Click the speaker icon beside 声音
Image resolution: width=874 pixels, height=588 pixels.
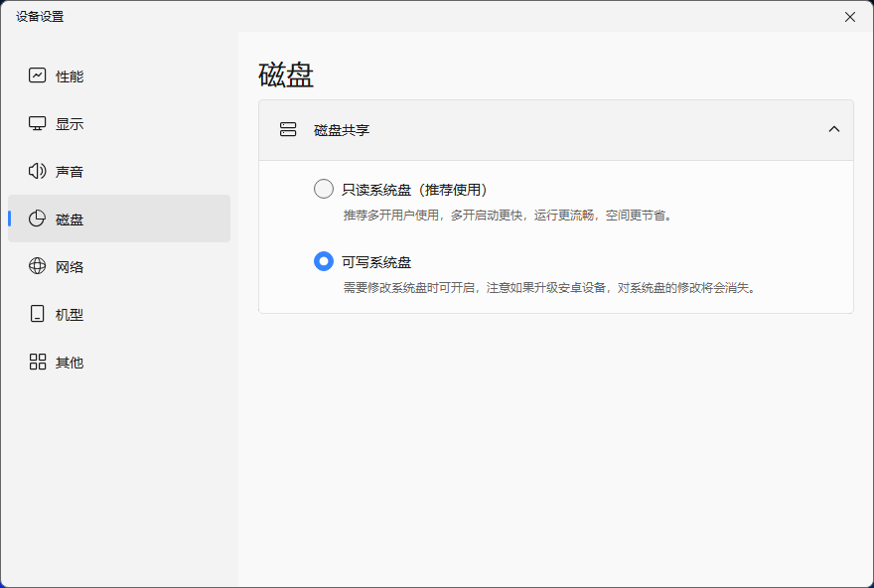click(x=38, y=171)
